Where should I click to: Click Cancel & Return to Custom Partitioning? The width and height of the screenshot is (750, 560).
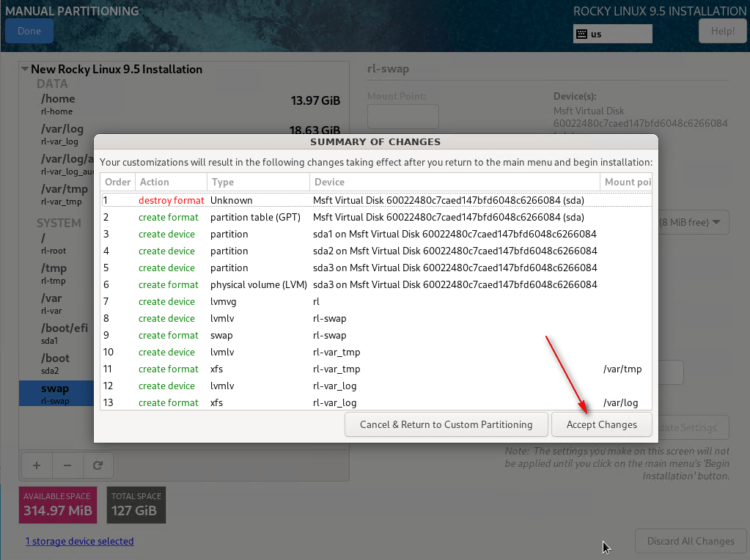pyautogui.click(x=446, y=424)
